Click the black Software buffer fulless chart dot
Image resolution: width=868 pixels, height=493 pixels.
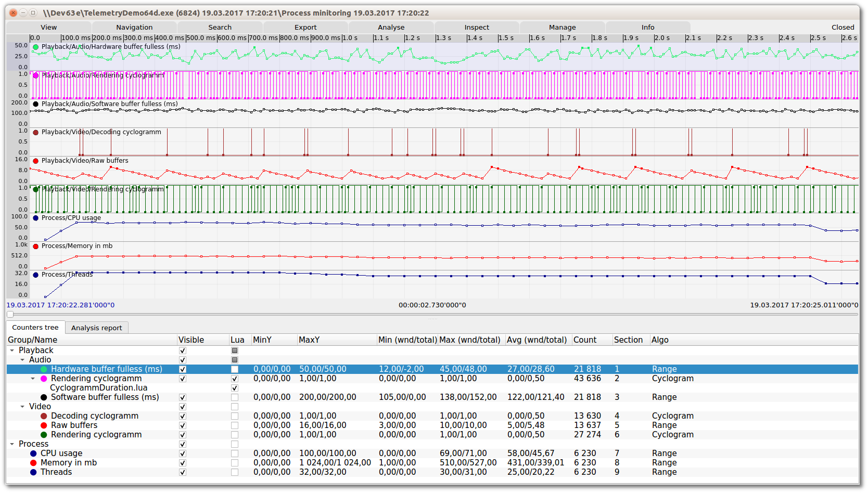(35, 104)
